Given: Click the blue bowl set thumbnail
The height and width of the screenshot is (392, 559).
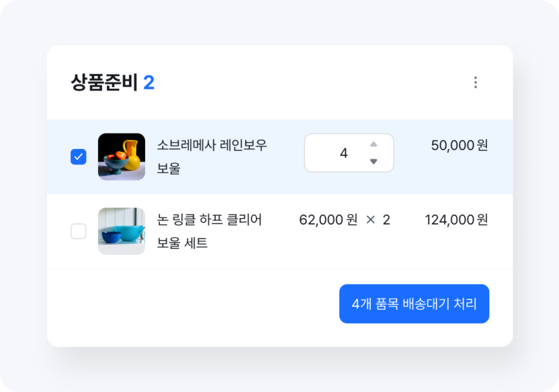Looking at the screenshot, I should tap(122, 231).
